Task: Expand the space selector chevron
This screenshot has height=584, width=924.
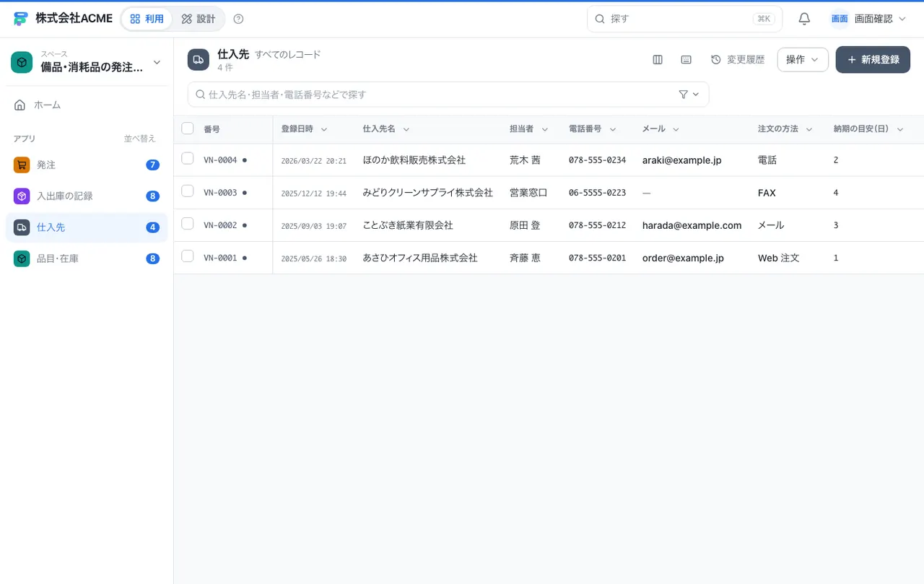Action: pos(157,63)
